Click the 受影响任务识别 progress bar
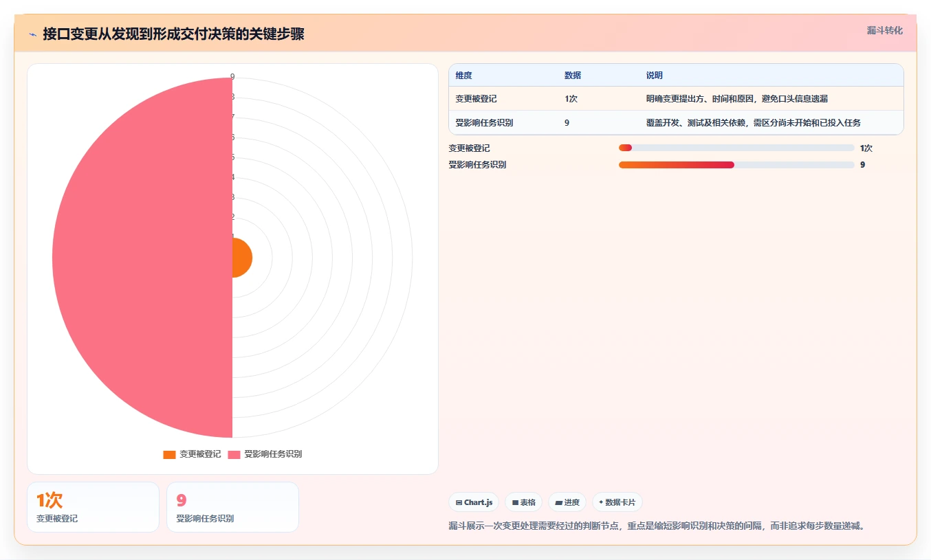This screenshot has height=560, width=931. 736,165
